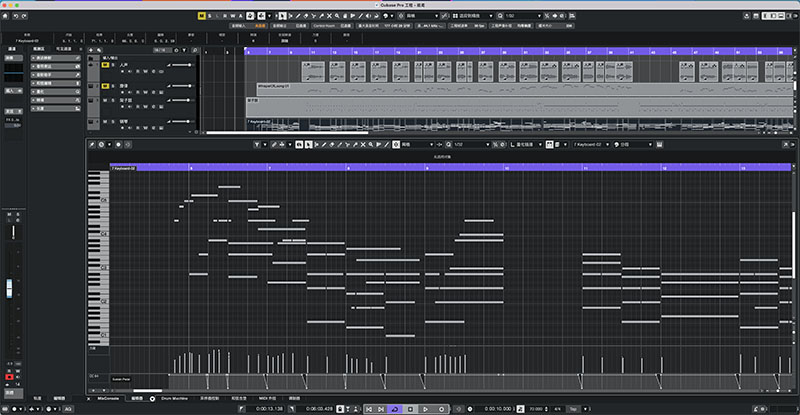The image size is (800, 415).
Task: Redo action with the redo arrow
Action: click(x=23, y=16)
